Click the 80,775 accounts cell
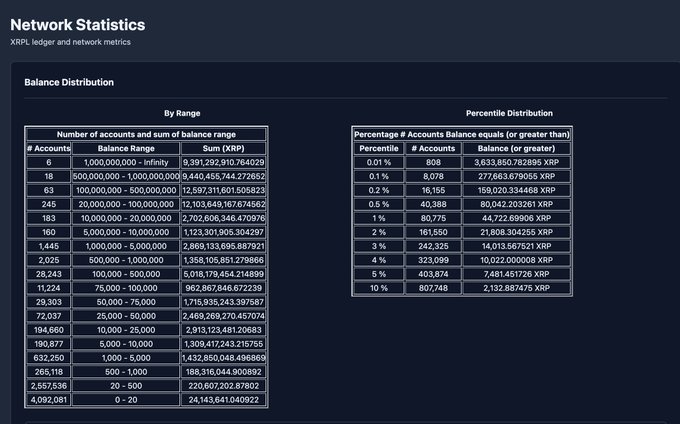The width and height of the screenshot is (680, 424). tap(433, 218)
